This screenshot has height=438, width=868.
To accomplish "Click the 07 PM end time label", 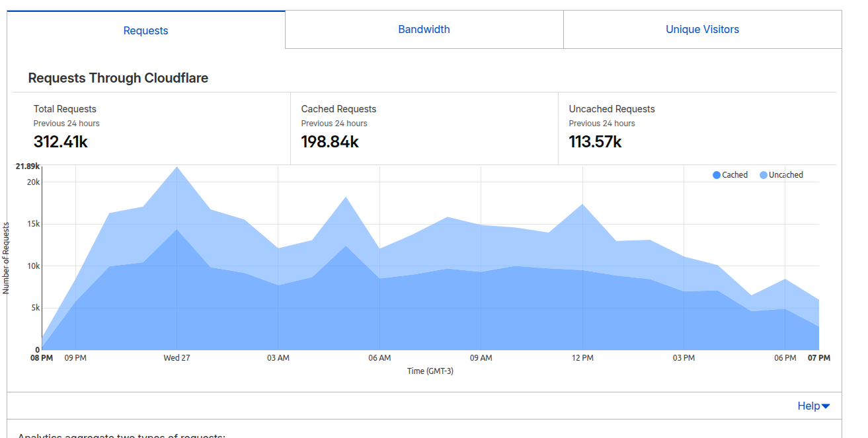I will pos(819,358).
